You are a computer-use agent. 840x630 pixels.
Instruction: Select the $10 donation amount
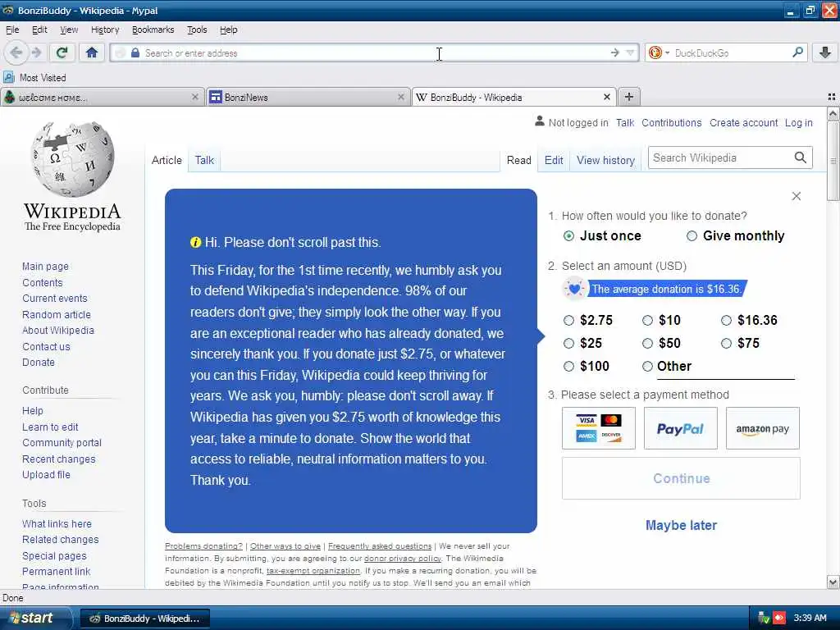pyautogui.click(x=648, y=321)
